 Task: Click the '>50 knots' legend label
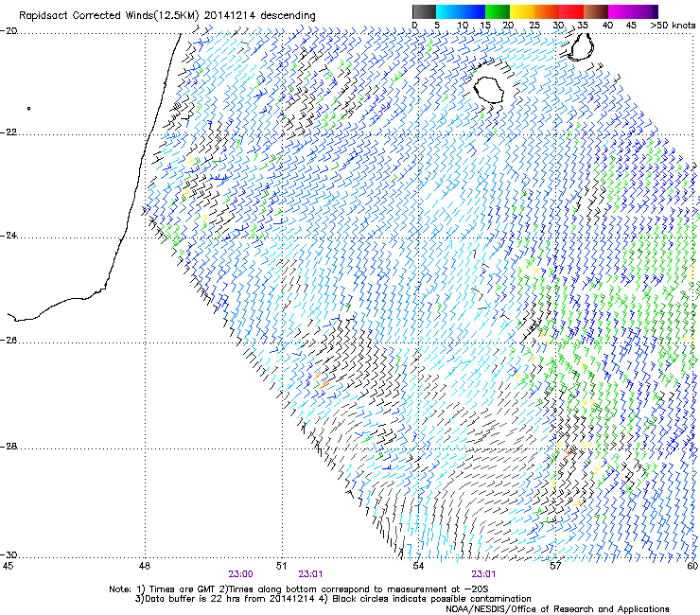673,26
